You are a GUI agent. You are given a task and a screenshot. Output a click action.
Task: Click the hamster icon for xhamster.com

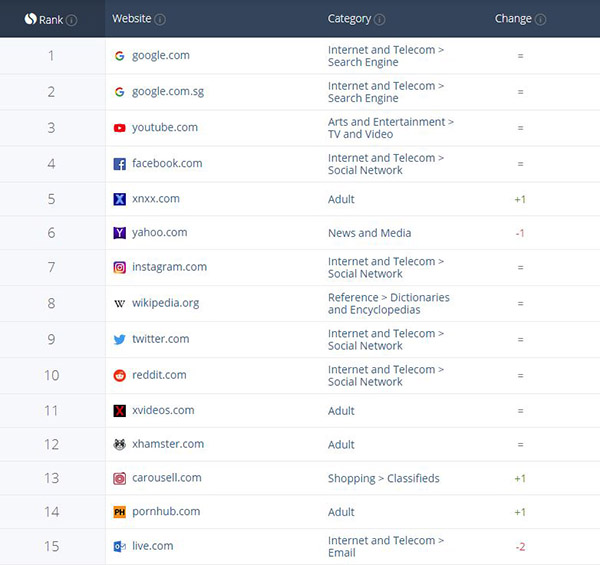[119, 445]
